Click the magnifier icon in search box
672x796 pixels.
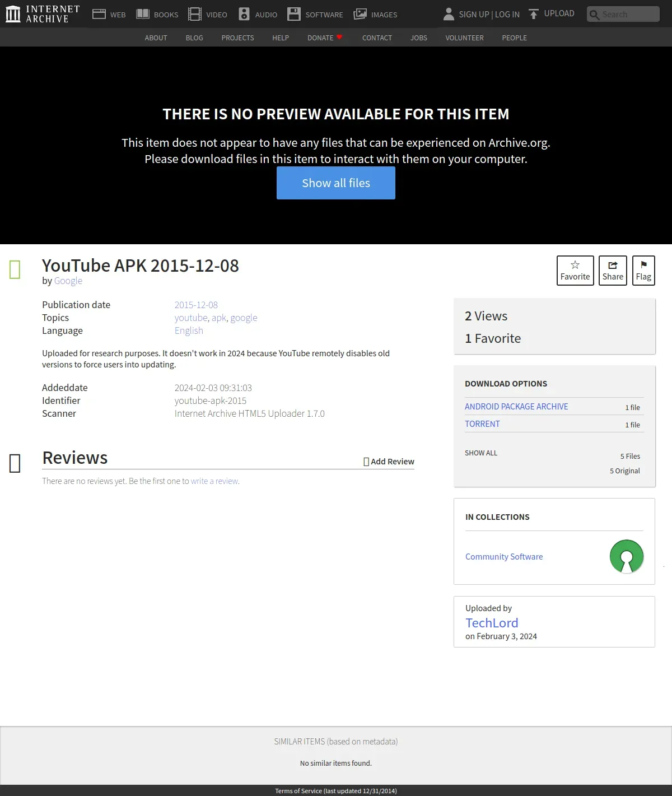tap(595, 15)
